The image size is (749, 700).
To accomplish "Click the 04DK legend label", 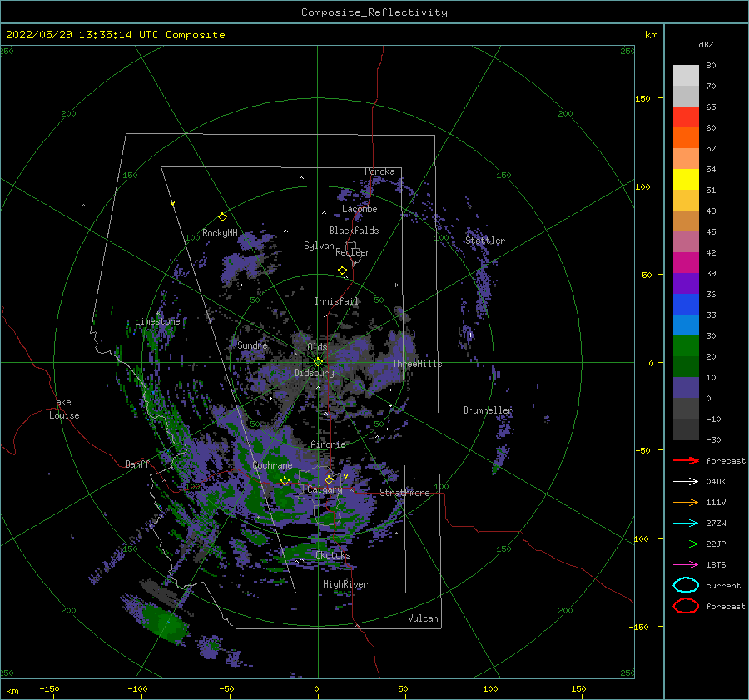I will click(716, 482).
